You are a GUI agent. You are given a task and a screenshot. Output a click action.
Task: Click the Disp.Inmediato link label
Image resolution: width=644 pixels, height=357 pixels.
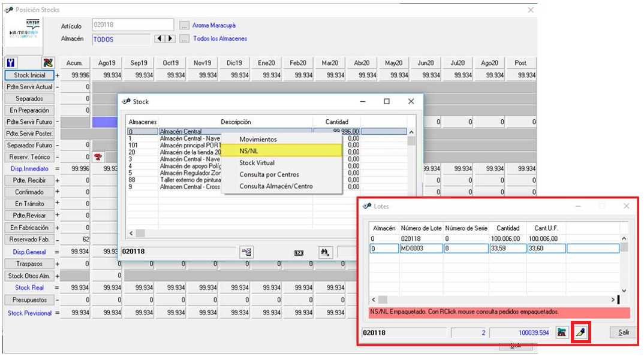tap(29, 169)
